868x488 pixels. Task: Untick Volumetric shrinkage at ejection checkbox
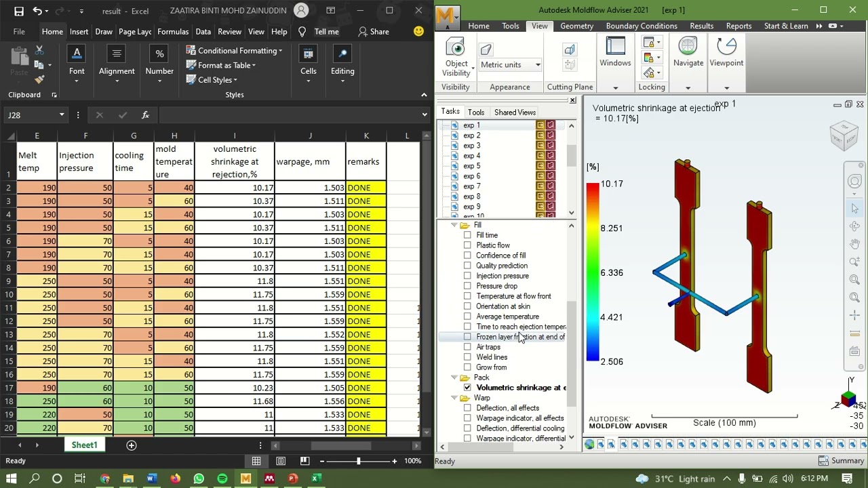click(x=467, y=388)
